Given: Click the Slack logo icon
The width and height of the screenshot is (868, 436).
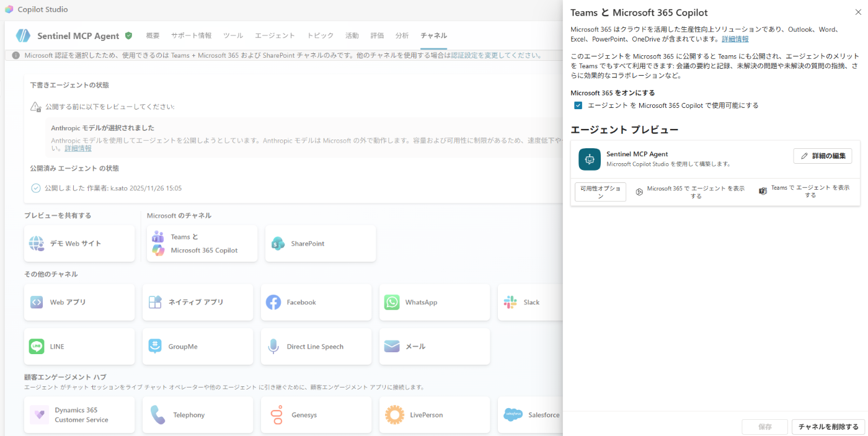Looking at the screenshot, I should pyautogui.click(x=510, y=302).
